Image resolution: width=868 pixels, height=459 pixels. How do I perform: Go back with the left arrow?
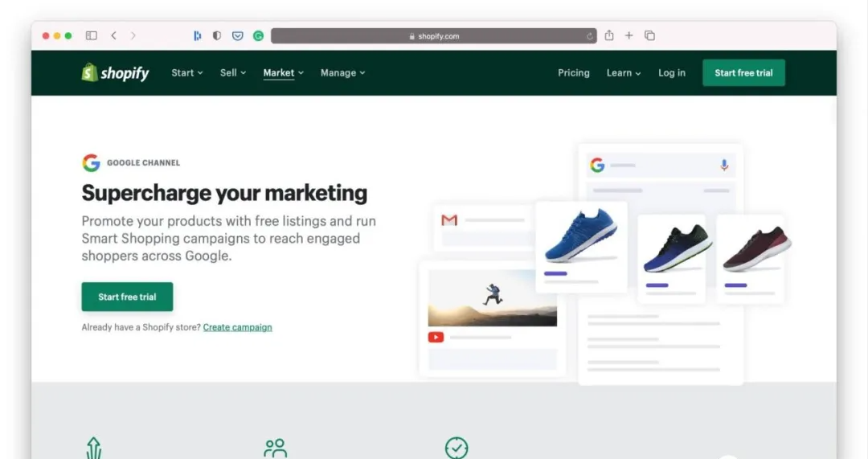coord(113,35)
